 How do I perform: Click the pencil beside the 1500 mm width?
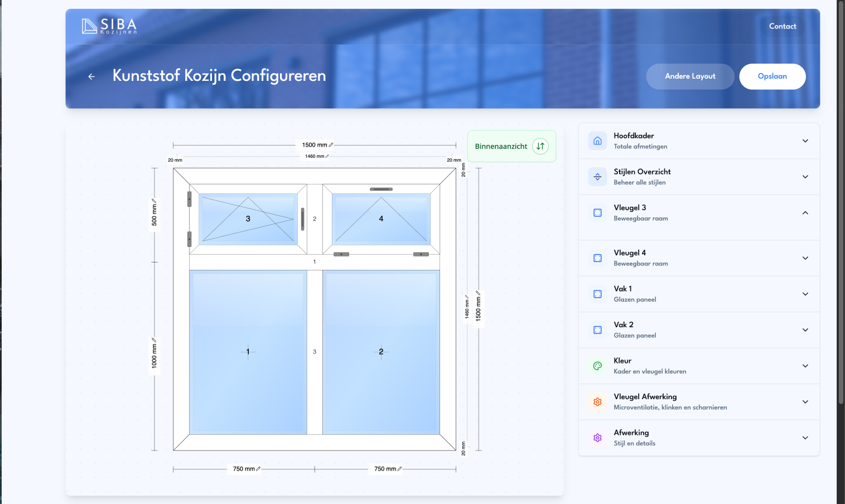(330, 144)
